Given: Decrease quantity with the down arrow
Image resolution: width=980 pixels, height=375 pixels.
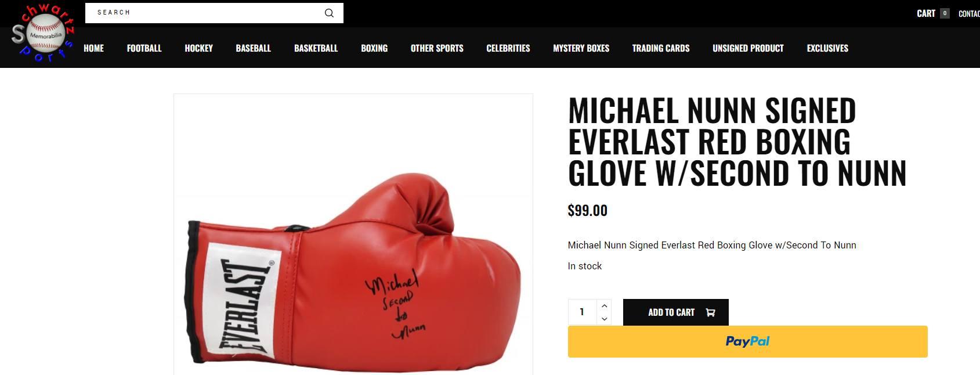Looking at the screenshot, I should [604, 319].
